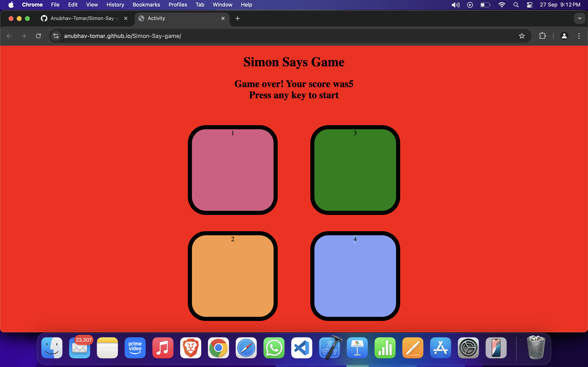Screen dimensions: 588x367
Task: Open Prime Video from the dock
Action: [135, 348]
